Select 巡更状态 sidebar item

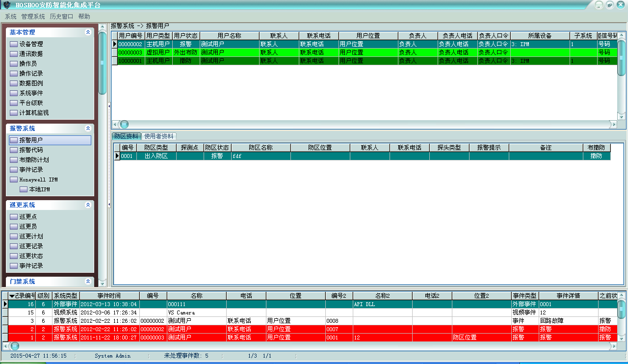(31, 256)
